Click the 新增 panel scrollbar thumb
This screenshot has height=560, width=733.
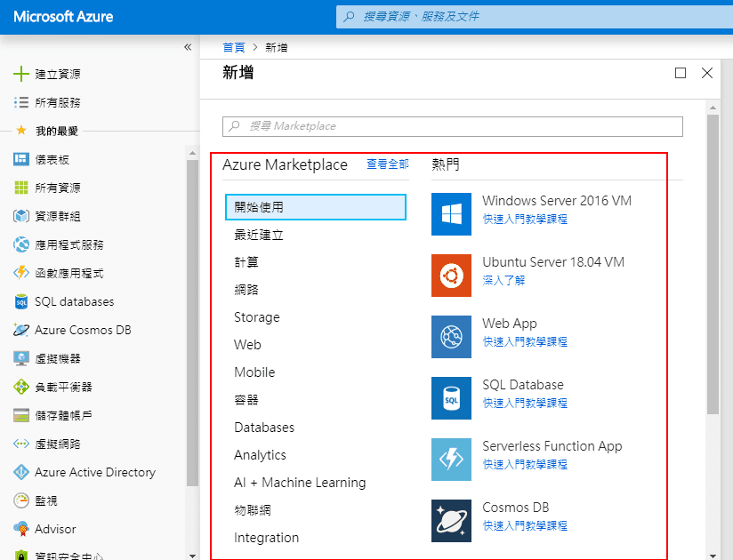713,264
